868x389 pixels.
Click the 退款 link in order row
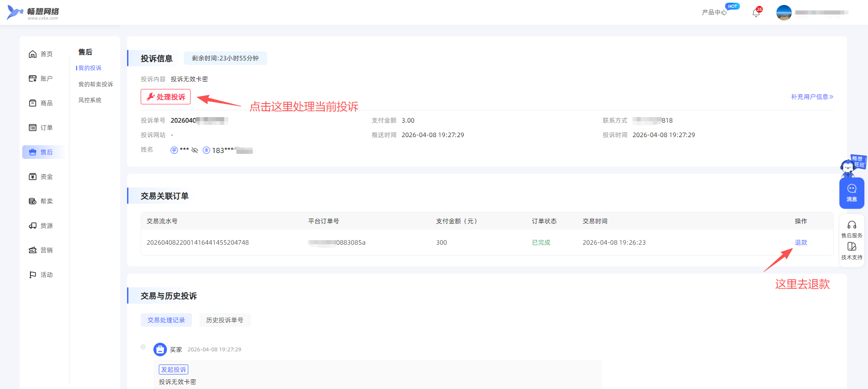pyautogui.click(x=801, y=242)
